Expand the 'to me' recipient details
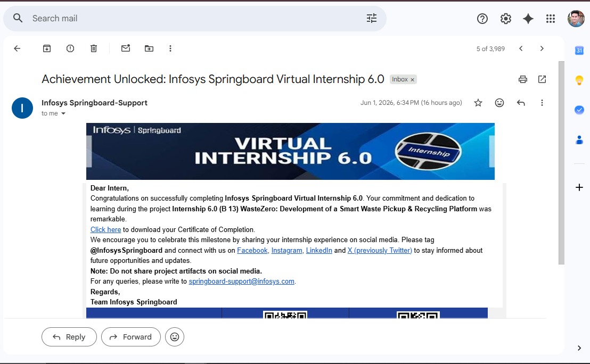Image resolution: width=590 pixels, height=364 pixels. click(63, 113)
